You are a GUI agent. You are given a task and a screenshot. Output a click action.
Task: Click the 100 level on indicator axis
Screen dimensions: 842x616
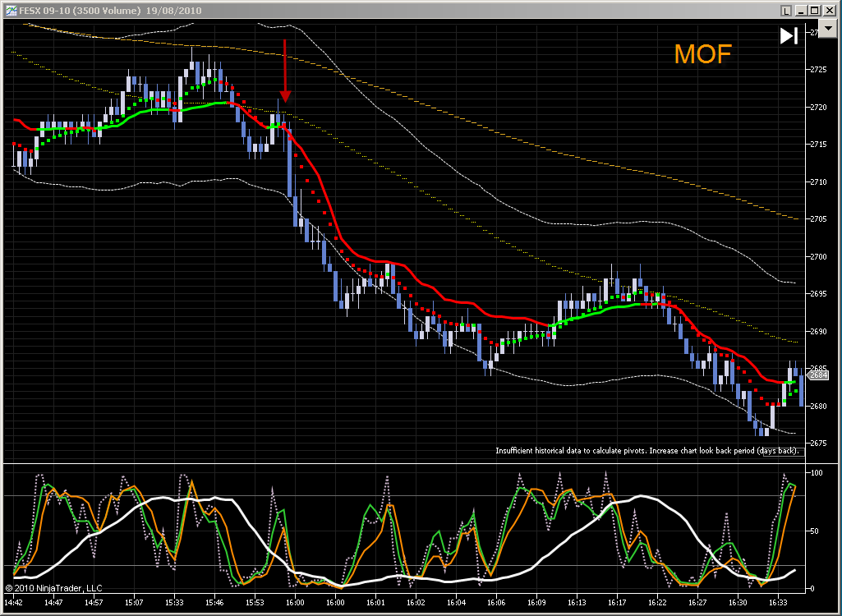tap(817, 473)
